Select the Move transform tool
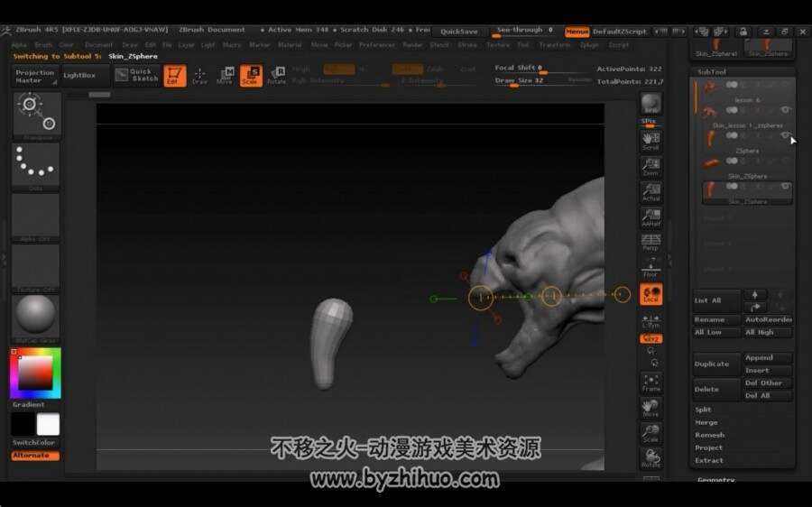 [226, 76]
